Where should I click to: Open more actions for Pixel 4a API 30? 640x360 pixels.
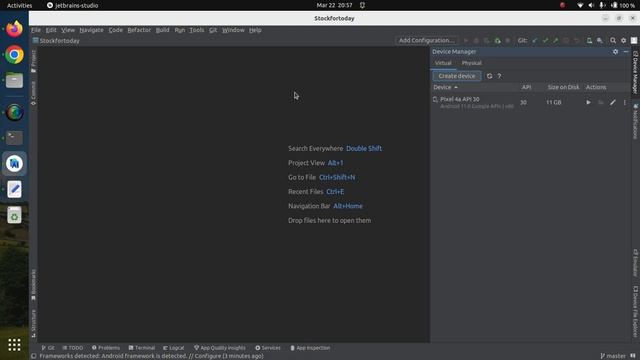[x=624, y=102]
